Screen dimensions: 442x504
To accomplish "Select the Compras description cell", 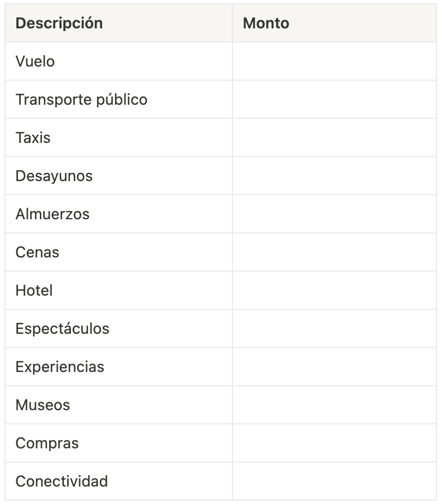I will point(47,443).
